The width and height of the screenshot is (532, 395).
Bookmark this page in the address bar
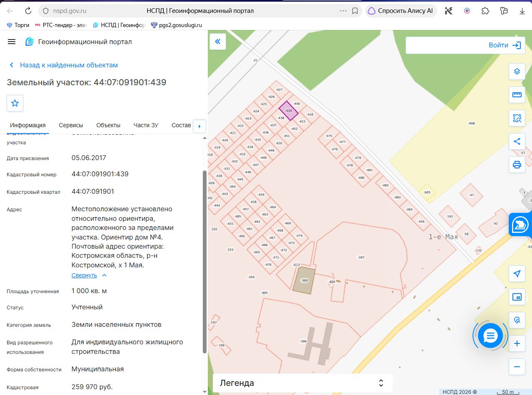355,11
